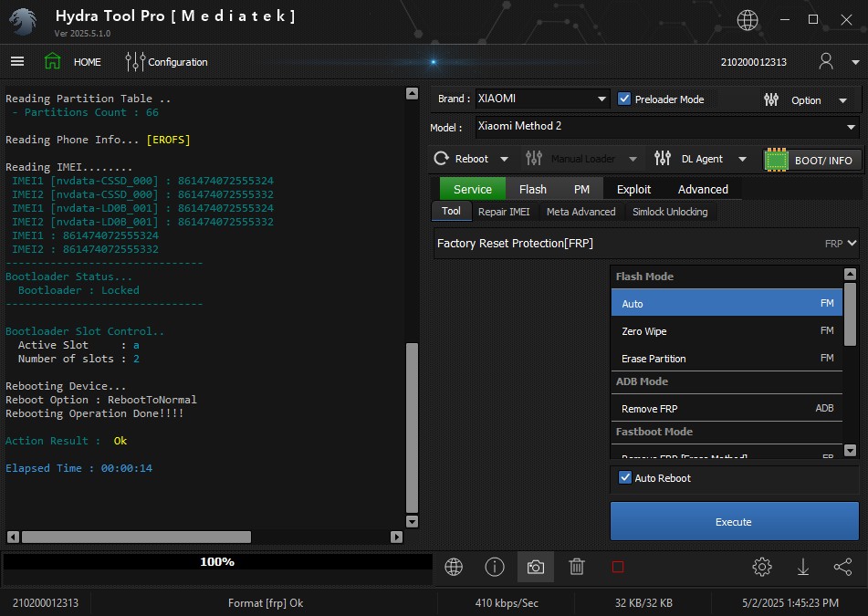The height and width of the screenshot is (616, 868).
Task: Toggle the Auto Reboot checkbox
Action: [x=624, y=477]
